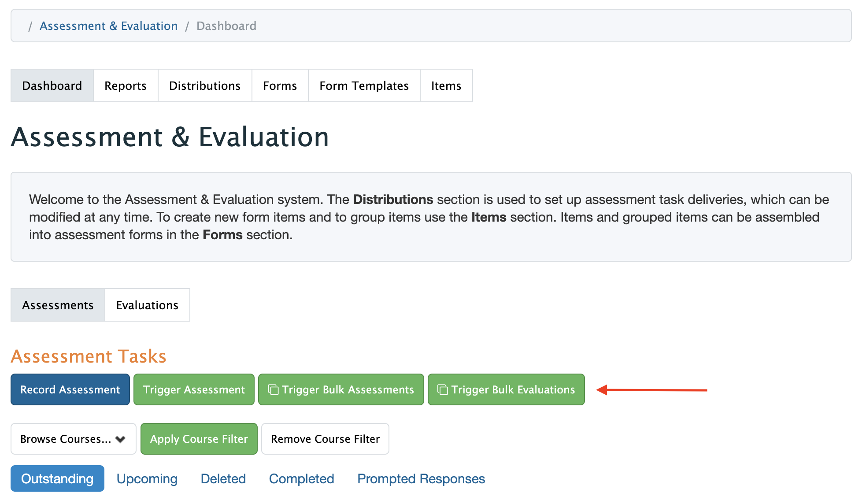Open the Reports tab
Viewport: 866px width, 504px height.
126,85
